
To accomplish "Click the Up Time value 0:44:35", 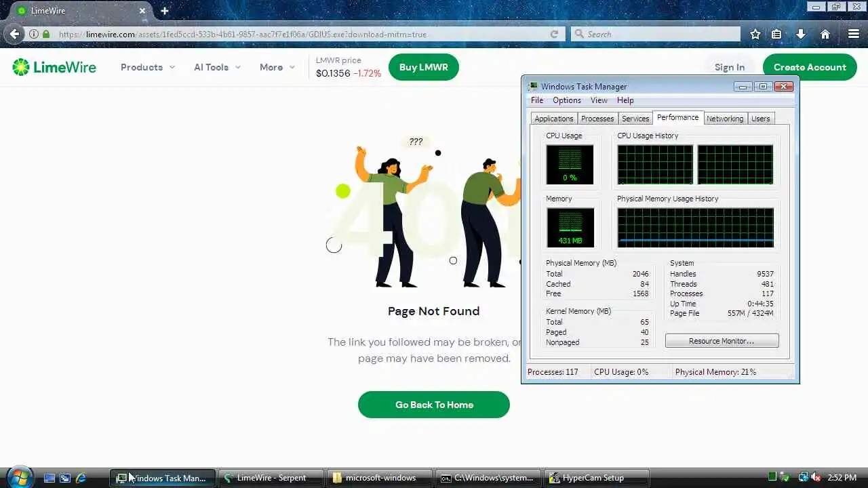I will tap(760, 304).
